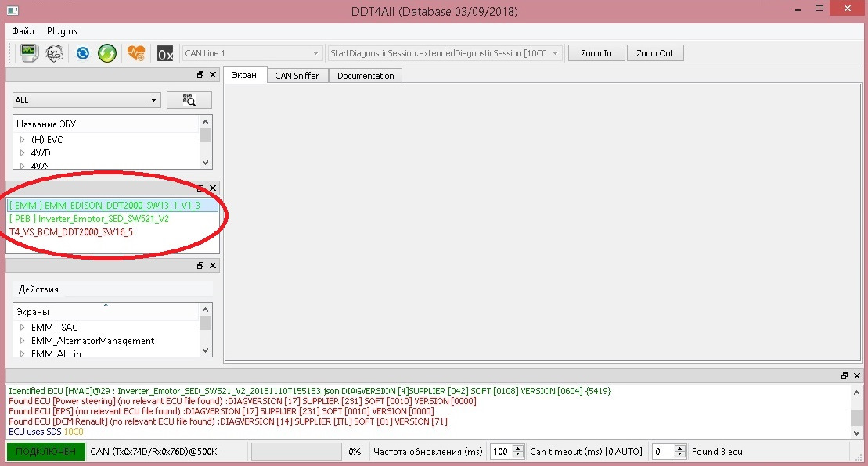
Task: Click the Zoom Out button
Action: click(x=655, y=53)
